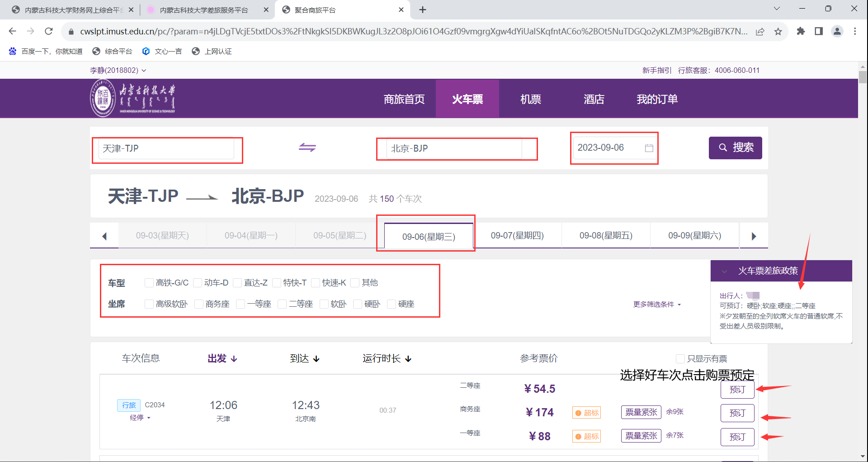868x462 pixels.
Task: Reload the page in browser
Action: click(49, 31)
